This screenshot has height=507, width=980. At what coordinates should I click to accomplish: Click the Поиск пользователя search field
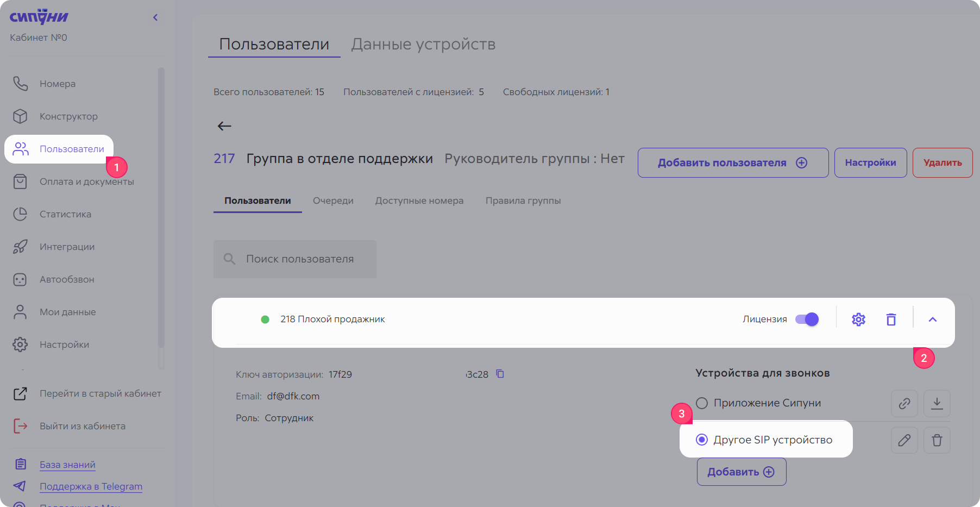295,259
